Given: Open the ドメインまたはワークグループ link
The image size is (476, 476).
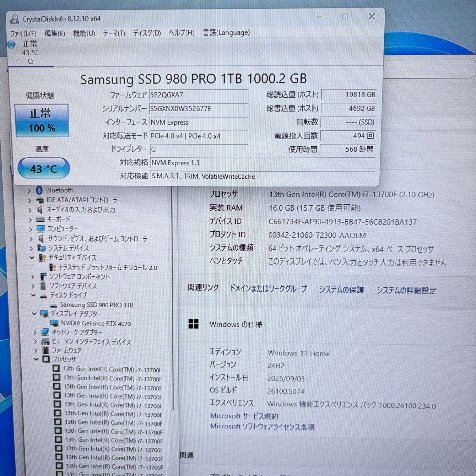Looking at the screenshot, I should click(268, 289).
